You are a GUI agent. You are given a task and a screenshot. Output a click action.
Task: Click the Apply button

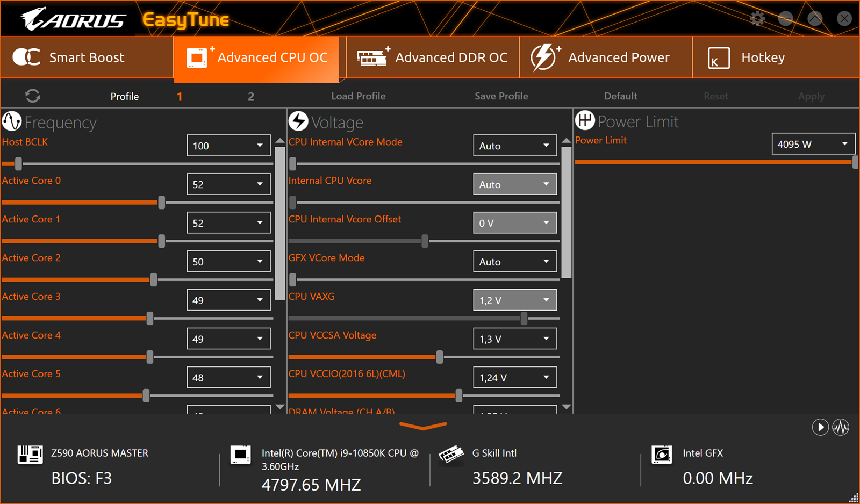pos(811,96)
